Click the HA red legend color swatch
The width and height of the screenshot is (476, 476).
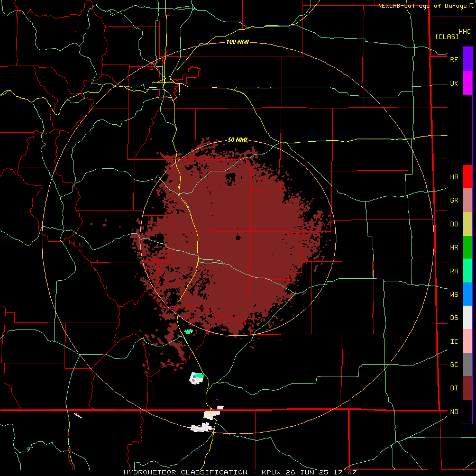click(x=467, y=177)
